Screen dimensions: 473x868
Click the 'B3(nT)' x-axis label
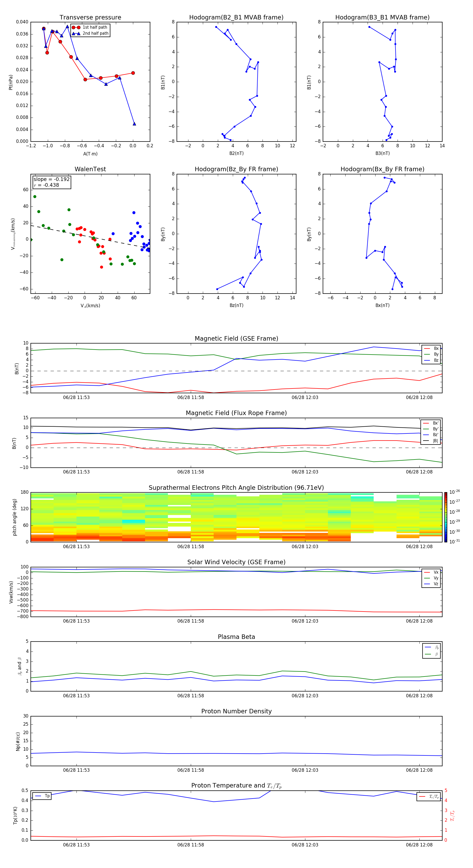(x=382, y=153)
